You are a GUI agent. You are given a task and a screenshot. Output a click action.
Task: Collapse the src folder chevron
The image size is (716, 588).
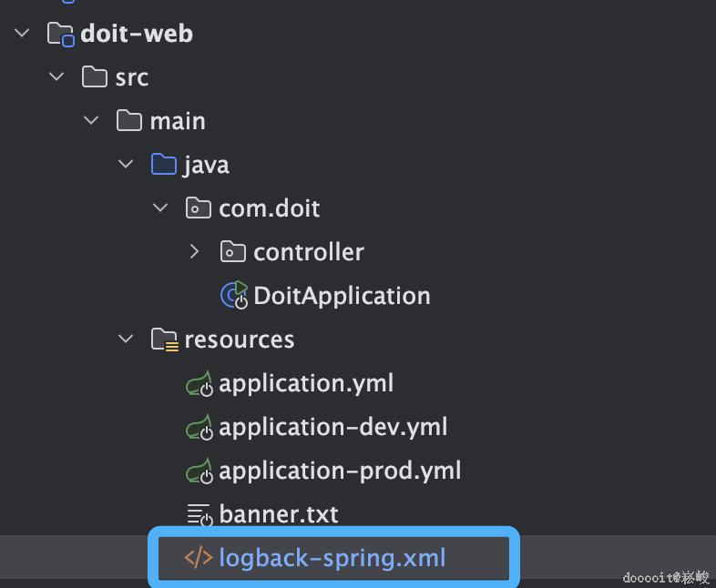pyautogui.click(x=56, y=77)
